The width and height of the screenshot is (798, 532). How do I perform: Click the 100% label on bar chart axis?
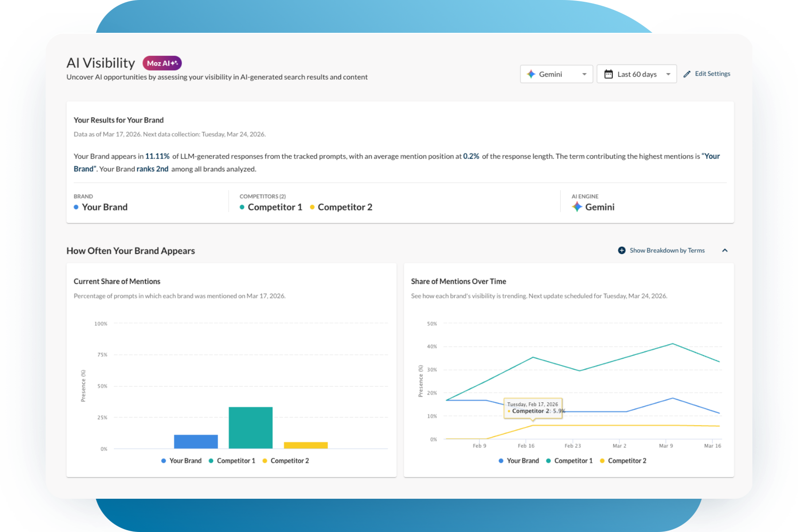101,324
